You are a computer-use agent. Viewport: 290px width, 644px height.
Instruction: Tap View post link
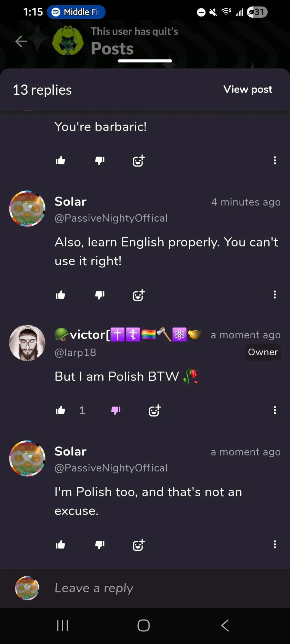[x=247, y=89]
